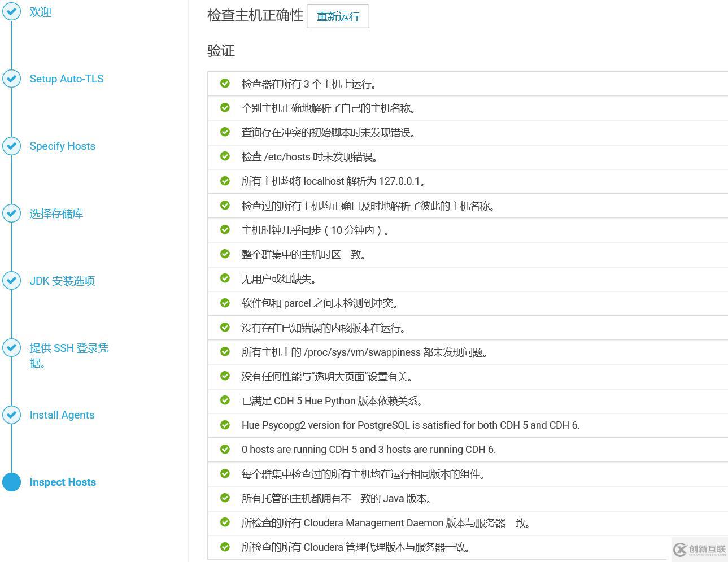Click green check for localhost 解析为 127.0.0.1 row
Screen dimensions: 728x562
click(225, 181)
